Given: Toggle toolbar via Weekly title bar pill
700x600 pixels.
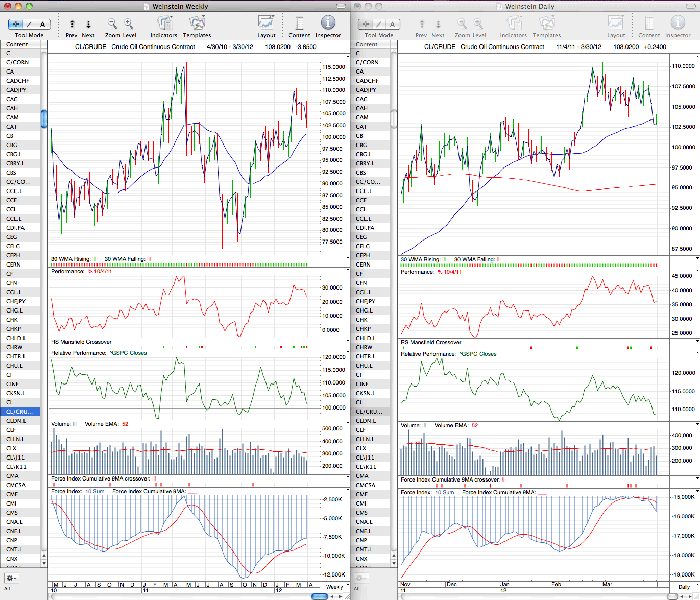Looking at the screenshot, I should (342, 6).
